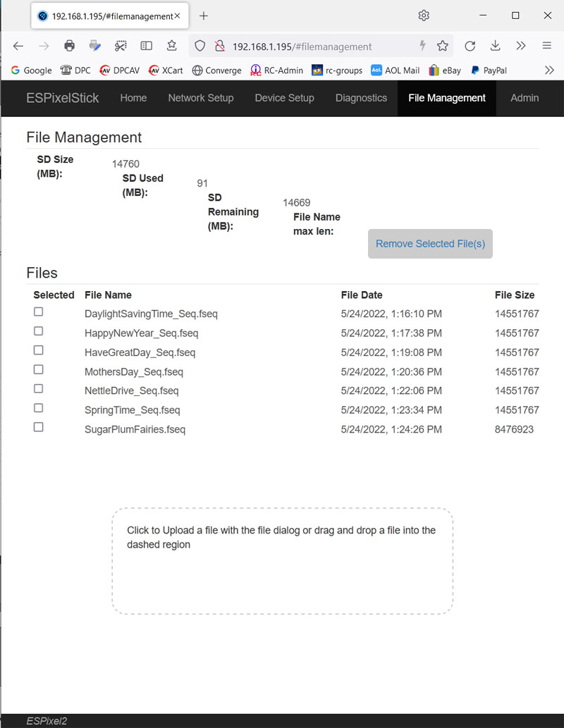
Task: Select the MothersDay_Seq.fseq checkbox
Action: click(x=38, y=369)
